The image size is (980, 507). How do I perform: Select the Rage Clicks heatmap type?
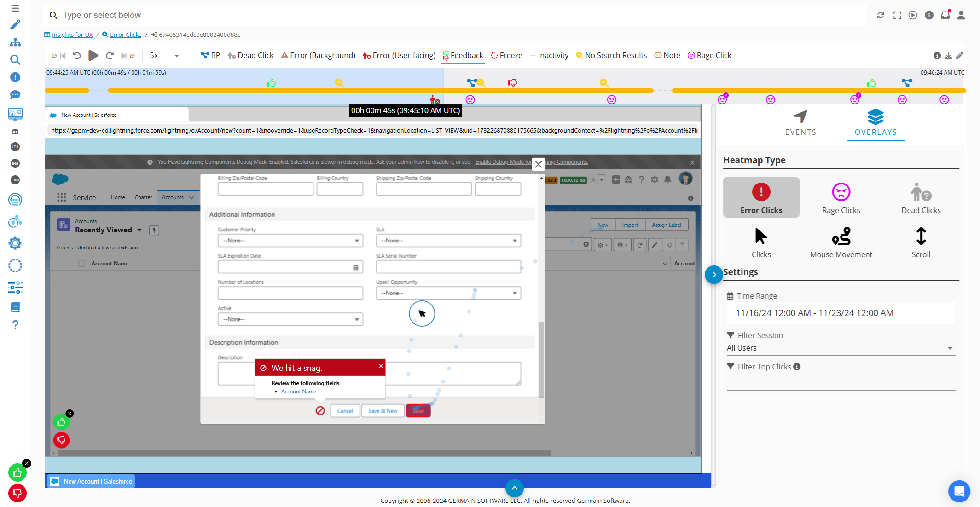coord(841,198)
